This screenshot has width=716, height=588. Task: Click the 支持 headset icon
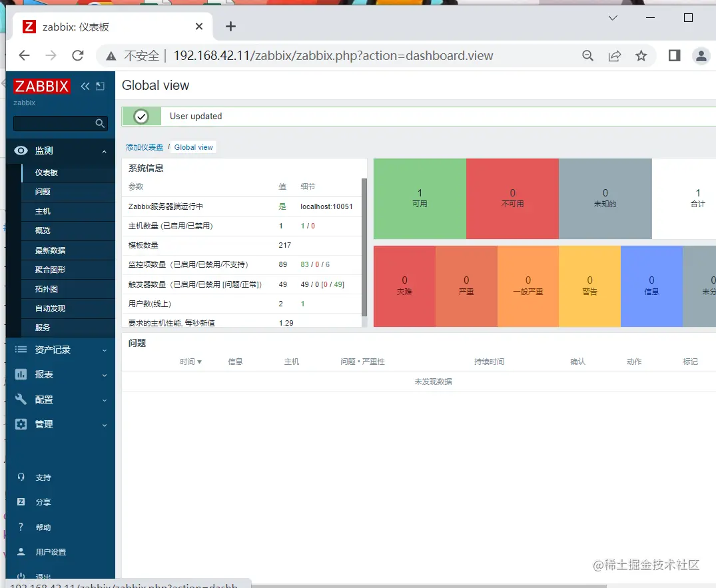[21, 477]
